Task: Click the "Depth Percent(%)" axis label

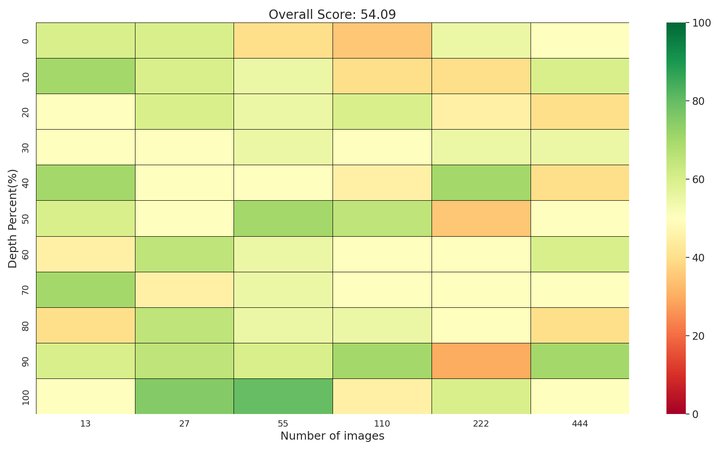Action: (13, 217)
